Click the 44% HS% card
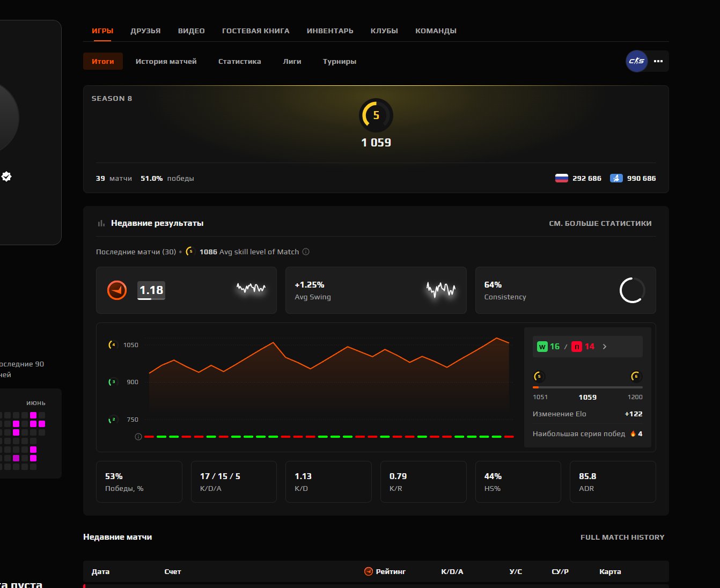Image resolution: width=720 pixels, height=588 pixels. pyautogui.click(x=518, y=482)
